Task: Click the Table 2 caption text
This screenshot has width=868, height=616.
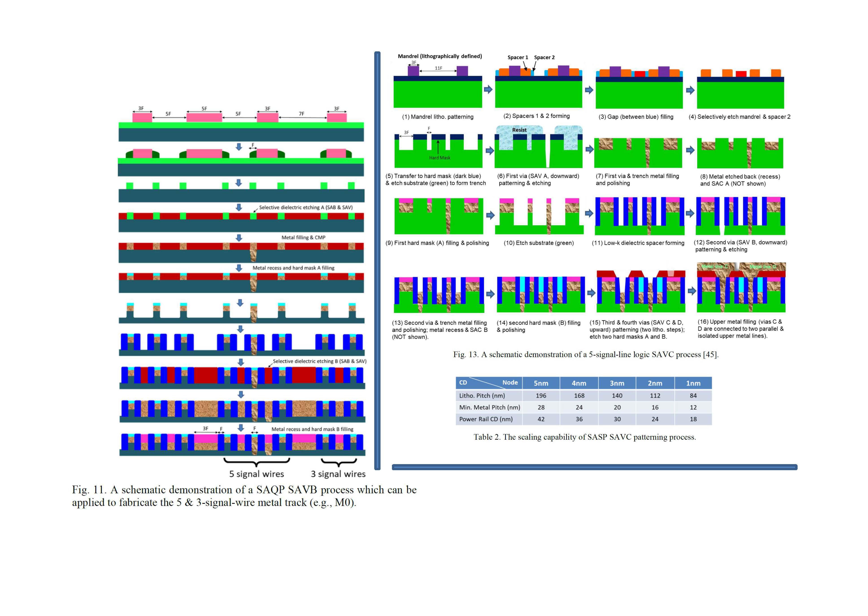Action: pos(585,437)
